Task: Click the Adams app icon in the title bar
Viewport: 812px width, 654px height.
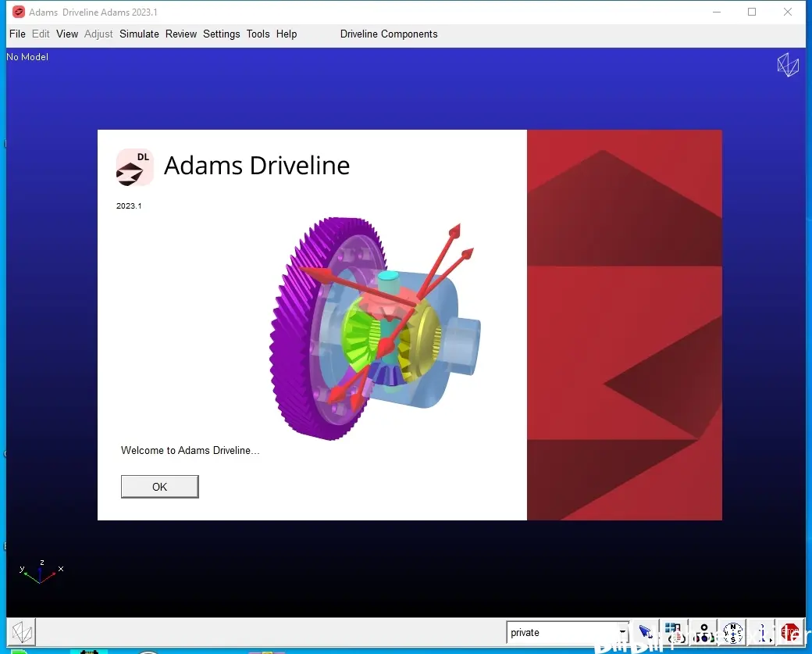Action: pos(19,12)
